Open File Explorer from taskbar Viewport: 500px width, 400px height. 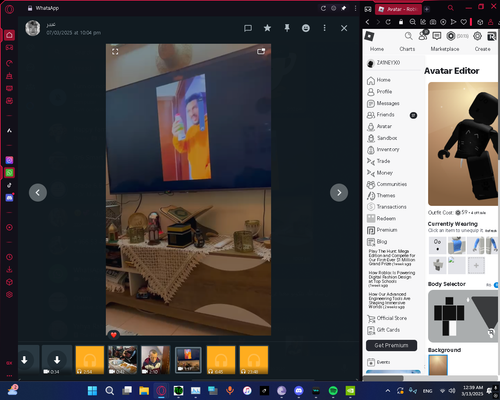click(x=144, y=390)
